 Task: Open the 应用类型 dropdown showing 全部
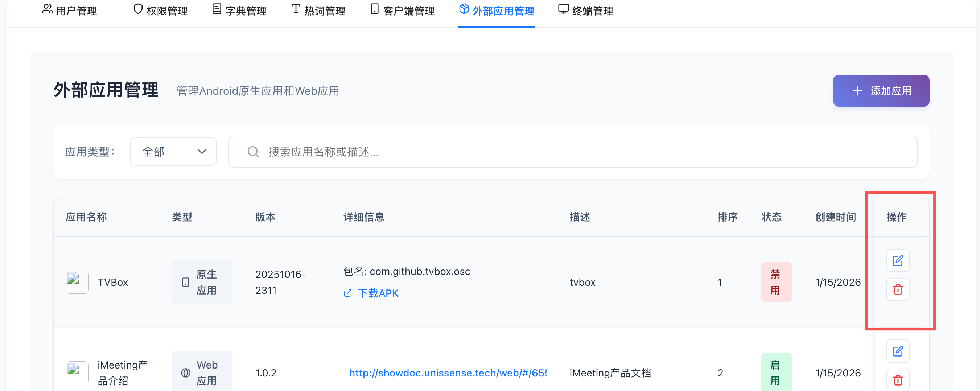[173, 152]
